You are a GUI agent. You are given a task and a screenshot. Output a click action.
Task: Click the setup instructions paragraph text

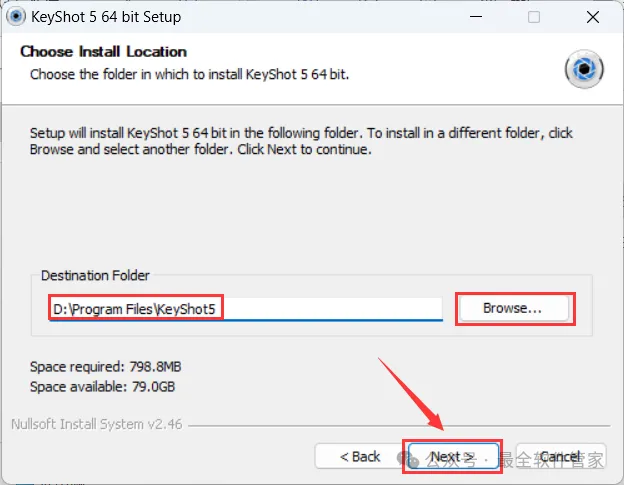tap(301, 141)
